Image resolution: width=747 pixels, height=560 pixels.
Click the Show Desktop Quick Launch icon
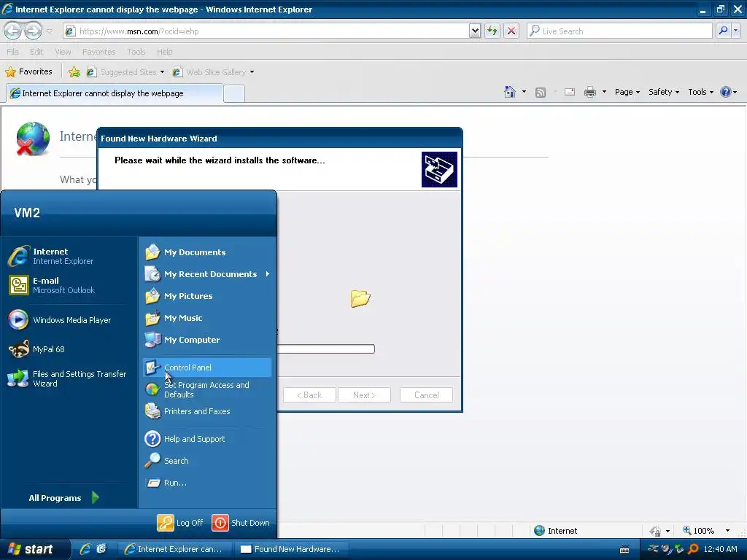[101, 549]
